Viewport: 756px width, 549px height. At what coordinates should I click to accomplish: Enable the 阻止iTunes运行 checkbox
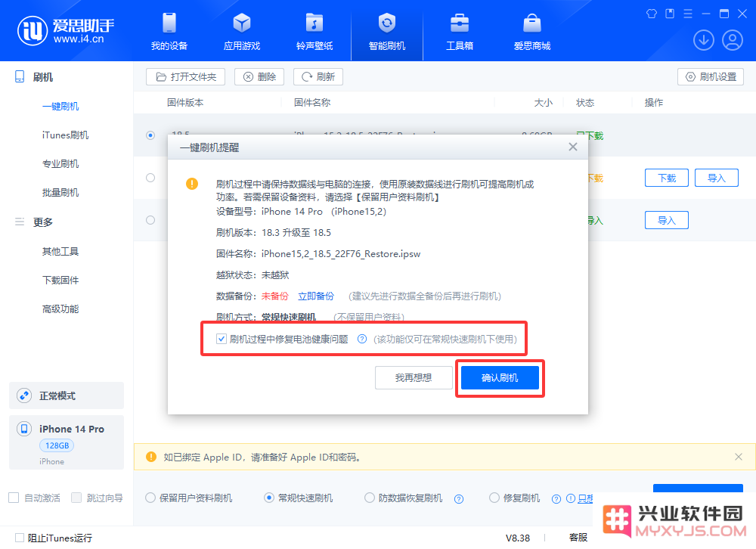tap(20, 538)
